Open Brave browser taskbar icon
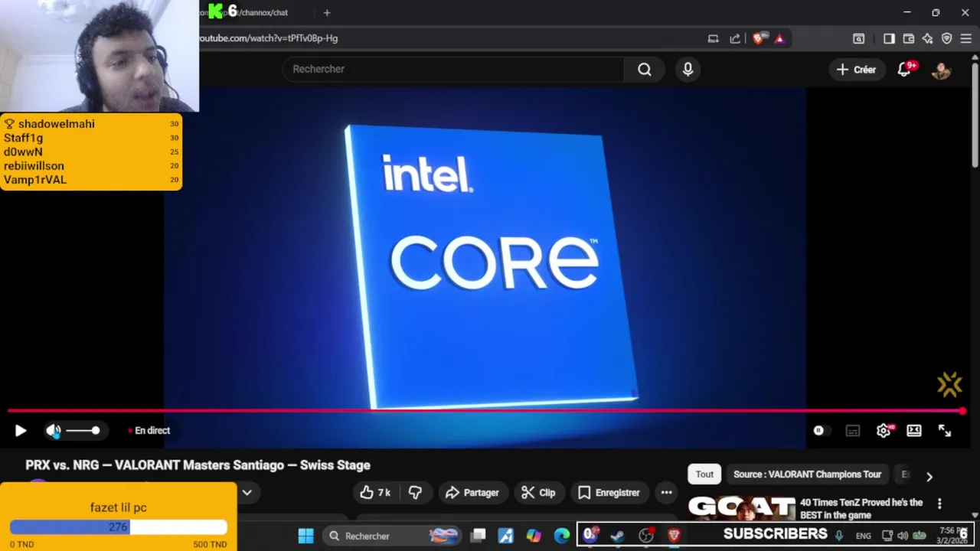The height and width of the screenshot is (551, 980). point(674,536)
